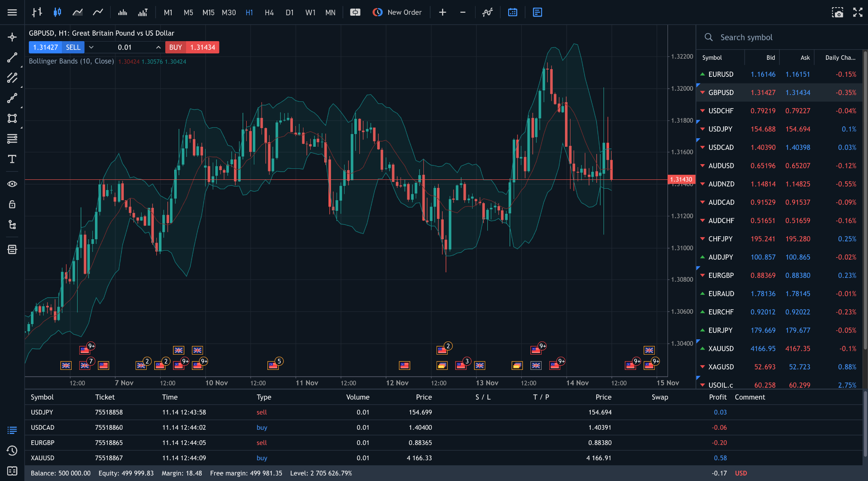Switch to the MN timeframe
Viewport: 868px width, 481px height.
331,12
